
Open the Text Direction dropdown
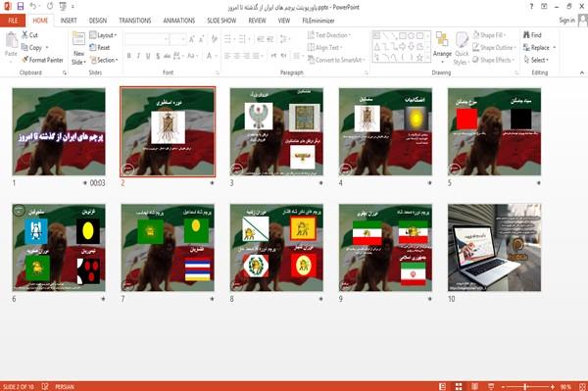click(329, 35)
